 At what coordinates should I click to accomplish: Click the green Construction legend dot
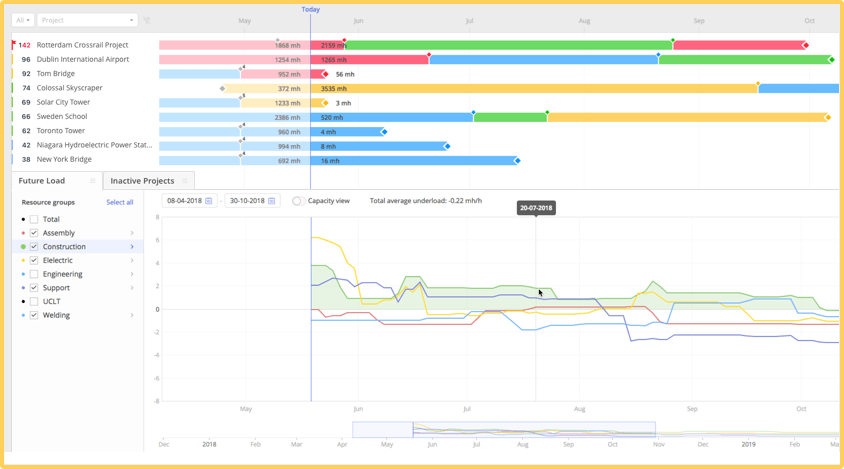click(x=23, y=247)
